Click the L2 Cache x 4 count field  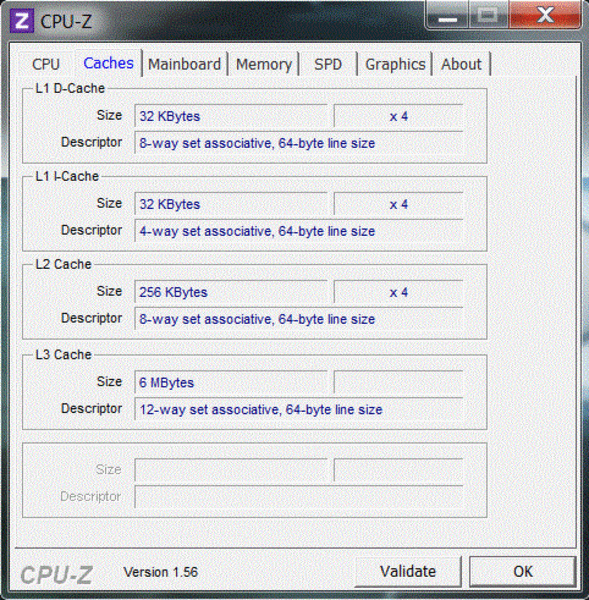[398, 292]
